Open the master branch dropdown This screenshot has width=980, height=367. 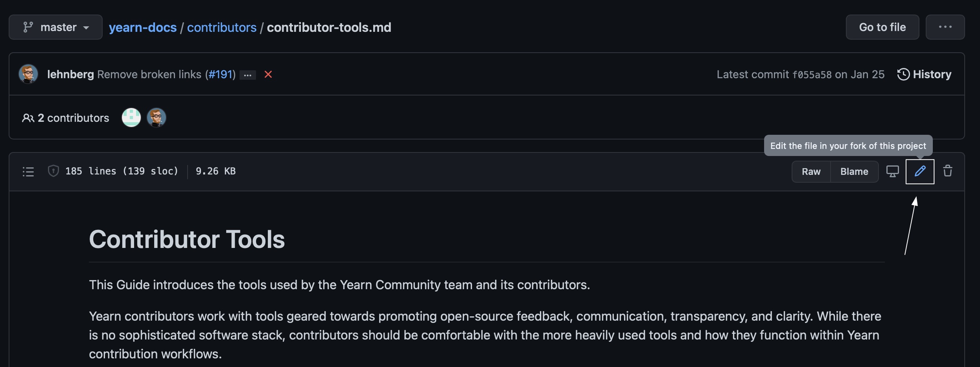coord(56,27)
